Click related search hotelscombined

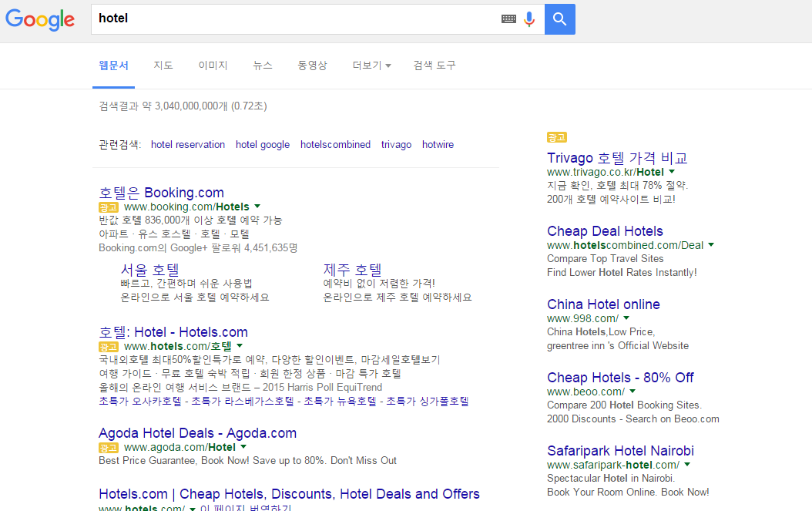point(336,145)
